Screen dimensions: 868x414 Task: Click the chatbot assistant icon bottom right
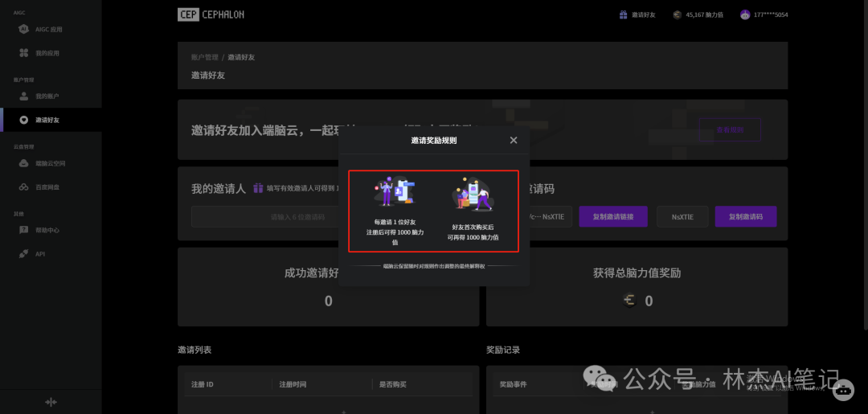point(844,389)
